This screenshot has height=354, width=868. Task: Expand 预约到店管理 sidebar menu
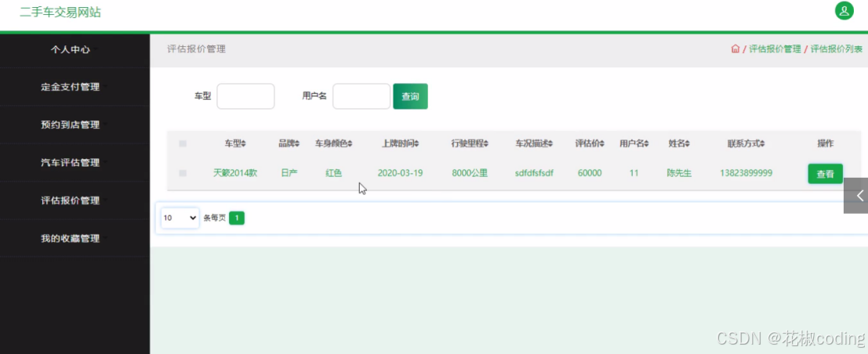[74, 125]
